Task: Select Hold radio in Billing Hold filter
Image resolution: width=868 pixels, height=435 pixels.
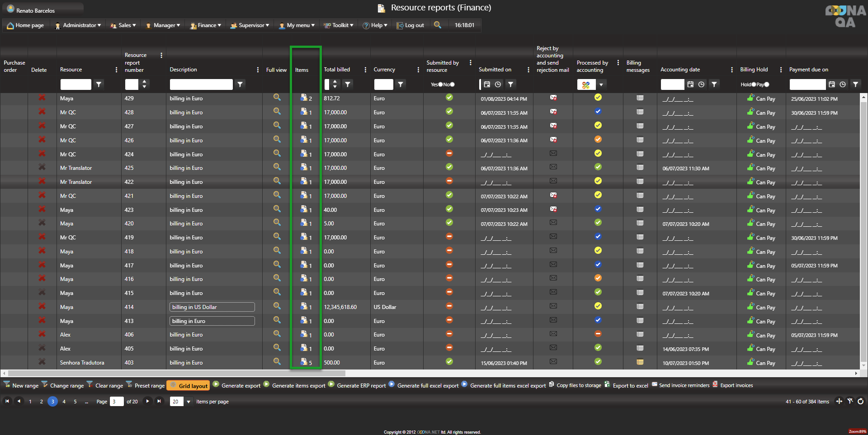Action: pyautogui.click(x=754, y=84)
